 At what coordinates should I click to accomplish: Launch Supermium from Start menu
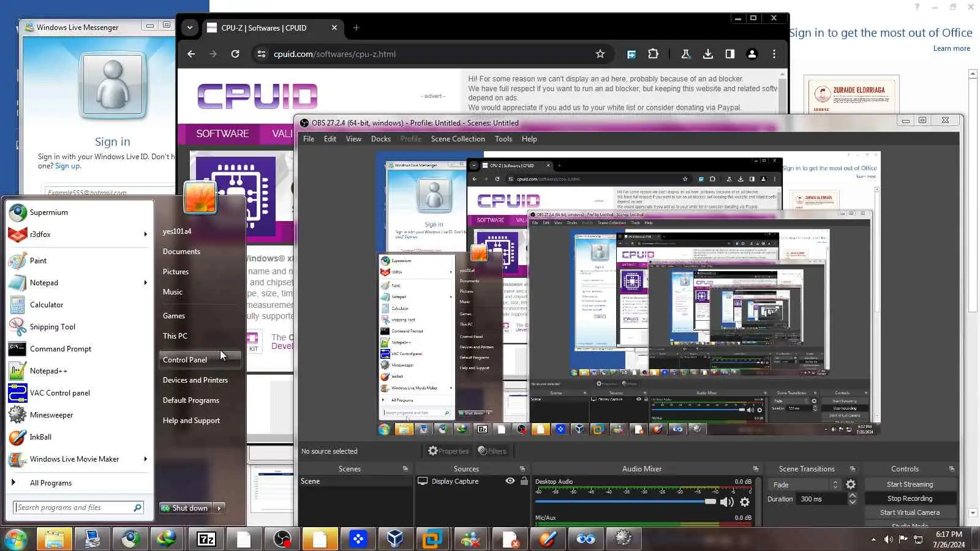point(78,212)
